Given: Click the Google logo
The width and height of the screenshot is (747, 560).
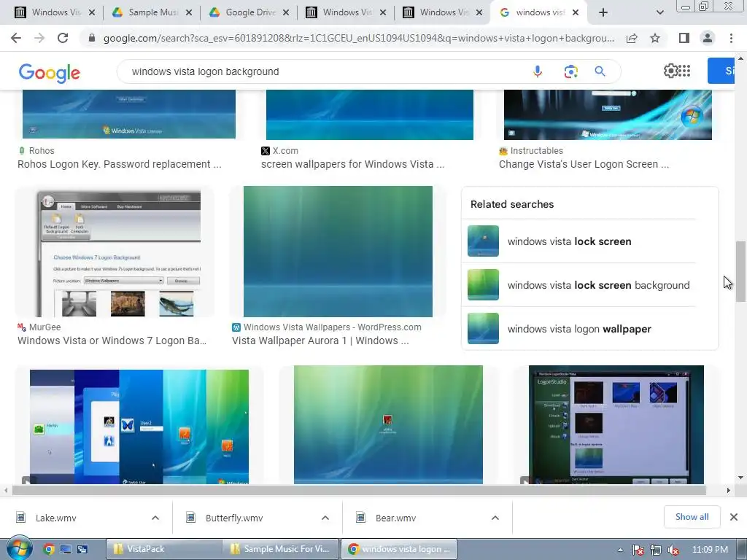Looking at the screenshot, I should [49, 72].
